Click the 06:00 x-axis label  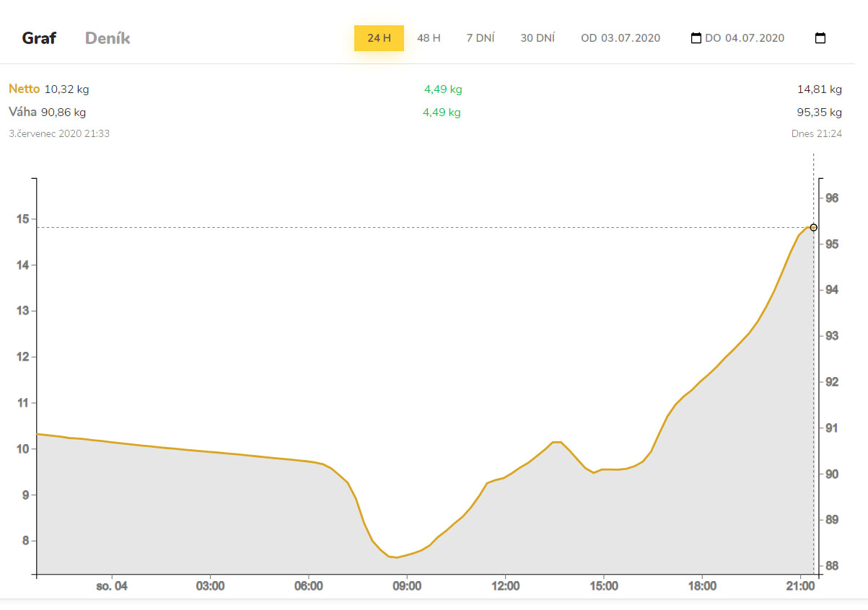click(x=309, y=586)
